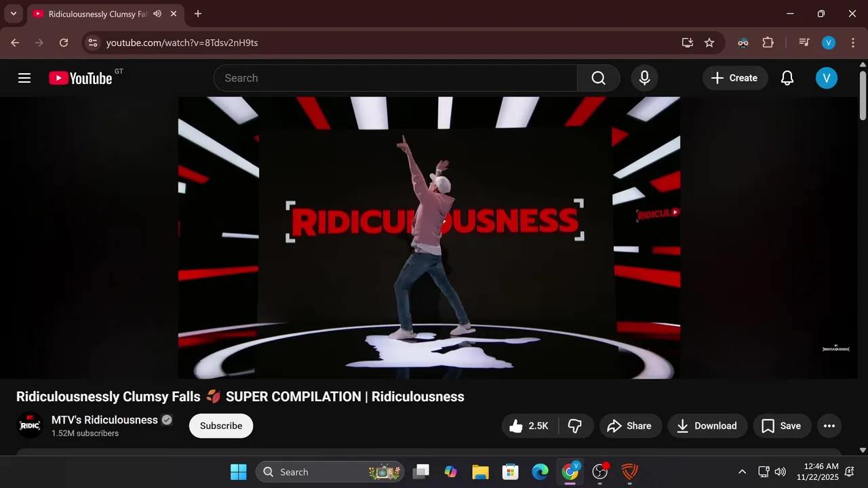Close the Ridiculousness YouTube tab
Viewport: 868px width, 488px height.
[174, 14]
